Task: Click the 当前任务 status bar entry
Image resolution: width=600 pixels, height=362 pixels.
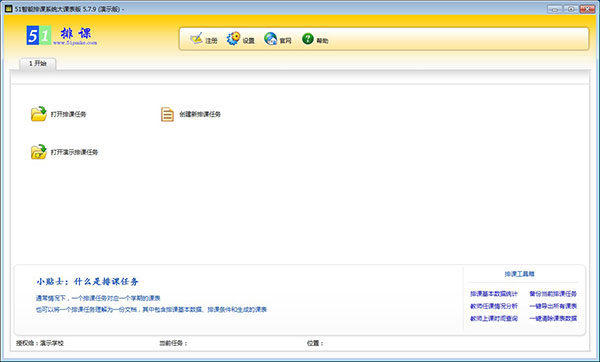Action: pos(173,343)
